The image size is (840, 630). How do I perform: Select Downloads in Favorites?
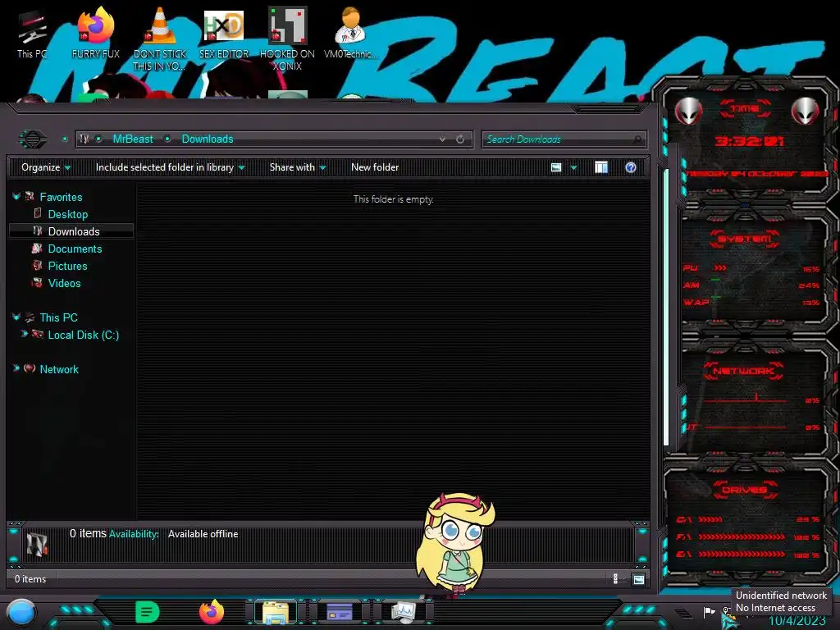[x=74, y=231]
